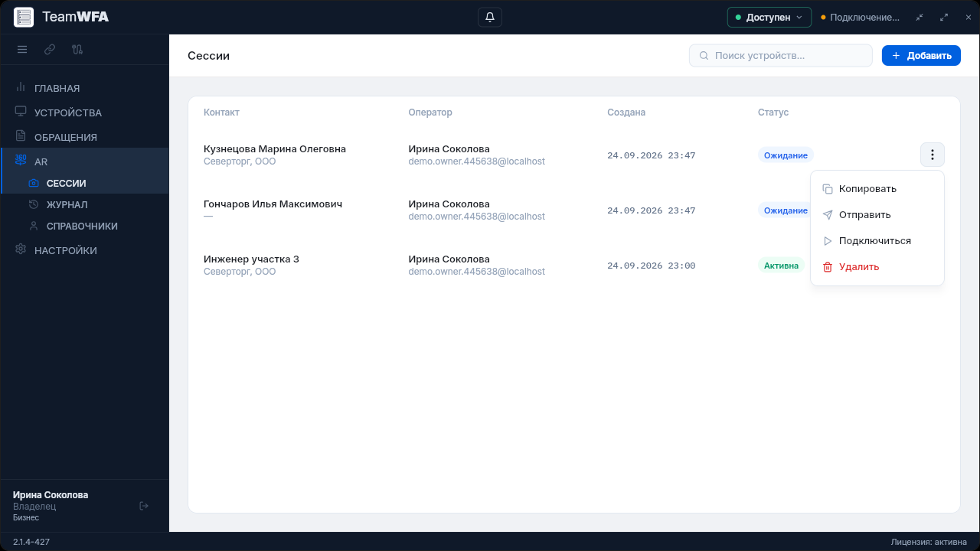980x551 pixels.
Task: Click the expand window arrows icon
Action: point(944,17)
